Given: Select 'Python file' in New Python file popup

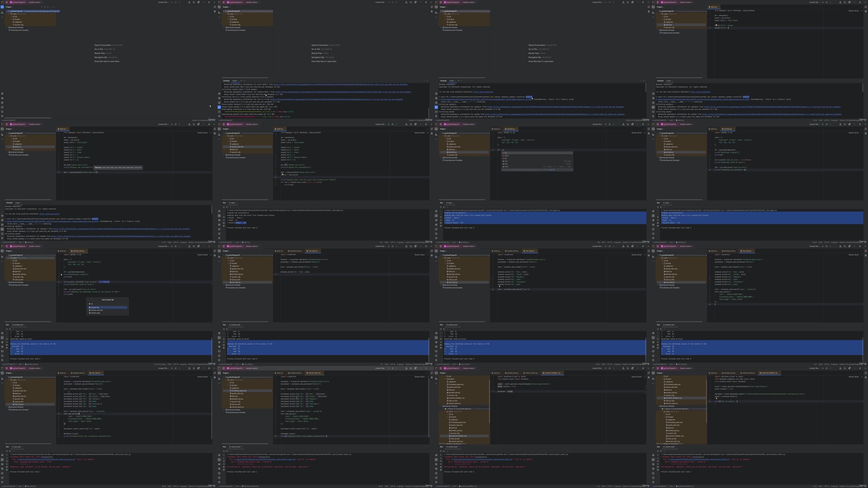Looking at the screenshot, I should [x=108, y=307].
